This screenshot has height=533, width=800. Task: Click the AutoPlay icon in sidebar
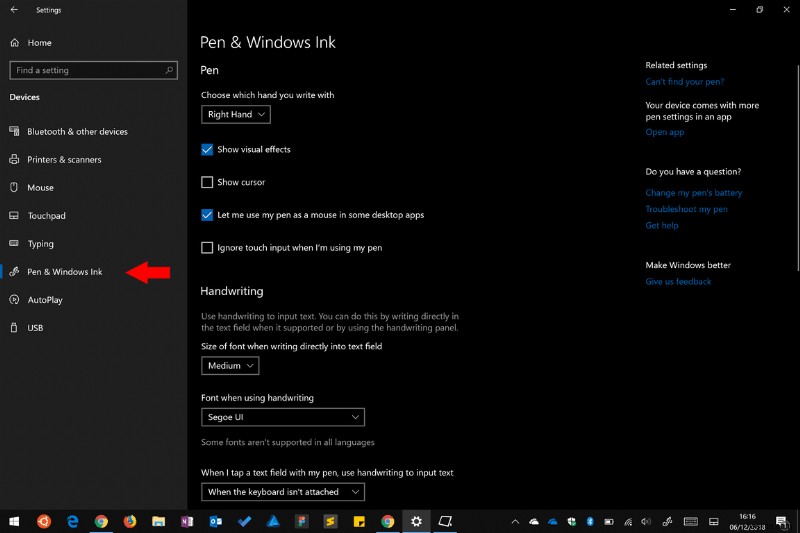14,300
